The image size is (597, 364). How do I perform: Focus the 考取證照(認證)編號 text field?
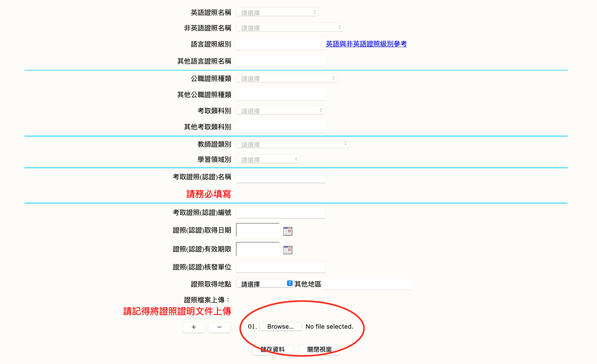pos(281,212)
